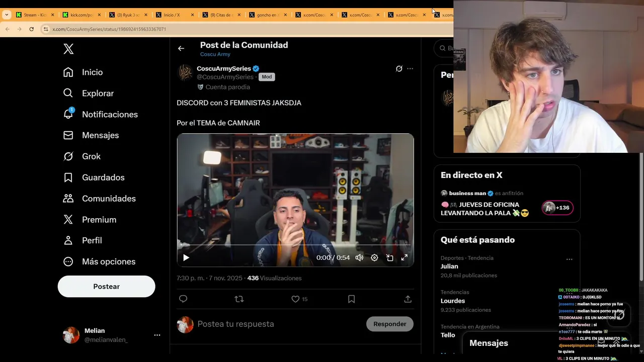The width and height of the screenshot is (644, 362).
Task: Switch to the goncho en X tab
Action: (x=267, y=15)
